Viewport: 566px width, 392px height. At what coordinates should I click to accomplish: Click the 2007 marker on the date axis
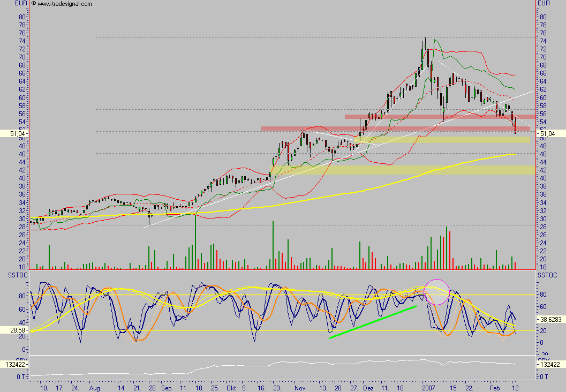428,386
